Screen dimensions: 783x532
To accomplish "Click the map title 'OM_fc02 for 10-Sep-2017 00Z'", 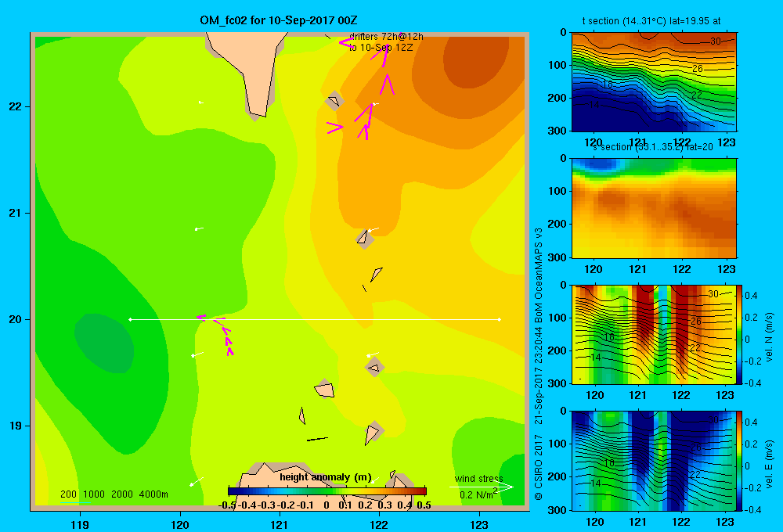I will pos(279,20).
